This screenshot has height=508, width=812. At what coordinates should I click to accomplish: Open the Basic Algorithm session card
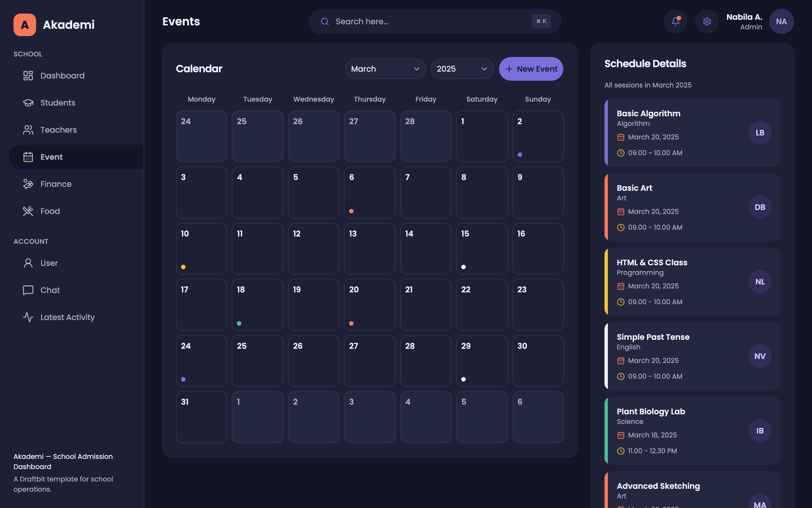coord(692,133)
